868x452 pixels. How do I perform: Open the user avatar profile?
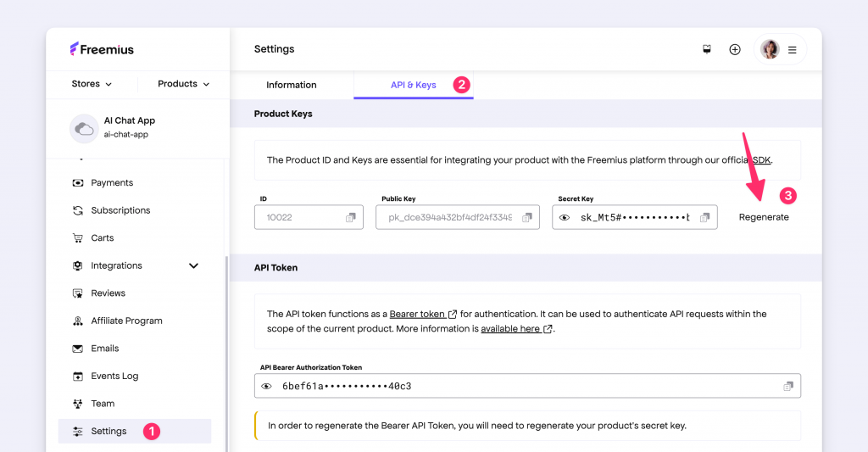click(x=770, y=49)
